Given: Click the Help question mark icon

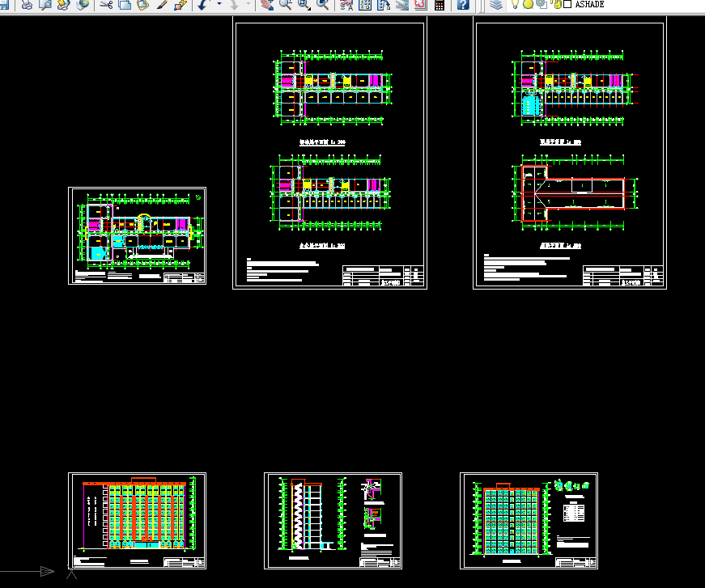Looking at the screenshot, I should point(463,5).
